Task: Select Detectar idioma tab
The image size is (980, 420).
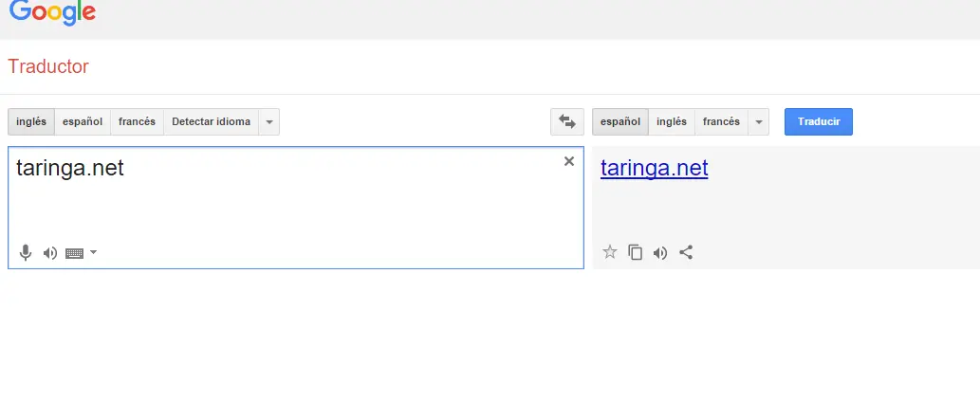Action: pos(211,122)
